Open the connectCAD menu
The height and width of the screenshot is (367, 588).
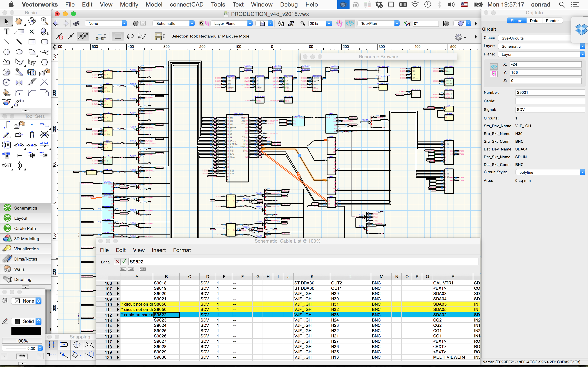point(186,4)
